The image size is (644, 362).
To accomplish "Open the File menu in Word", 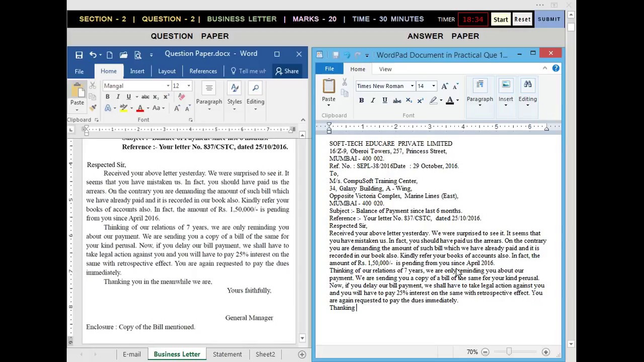I will (x=79, y=71).
